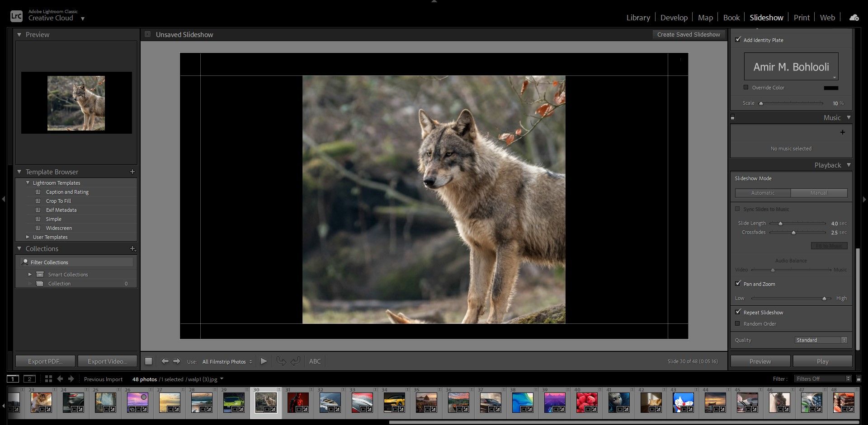This screenshot has height=425, width=868.
Task: Select Manual slideshow mode
Action: (x=819, y=193)
